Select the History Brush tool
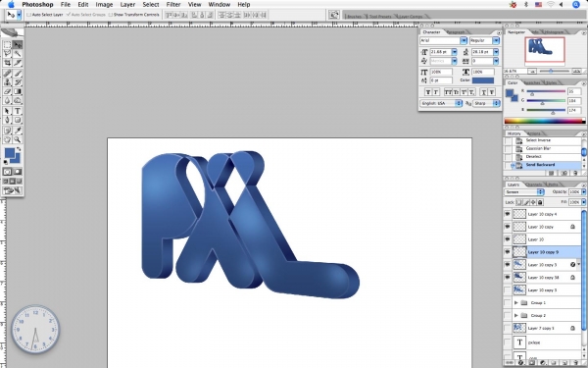 [18, 82]
